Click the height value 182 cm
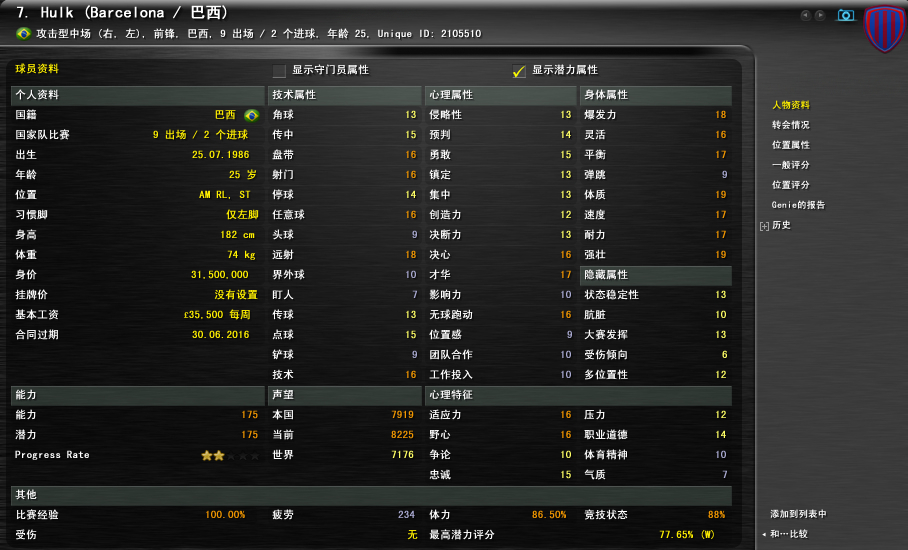Viewport: 908px width, 550px height. [237, 234]
